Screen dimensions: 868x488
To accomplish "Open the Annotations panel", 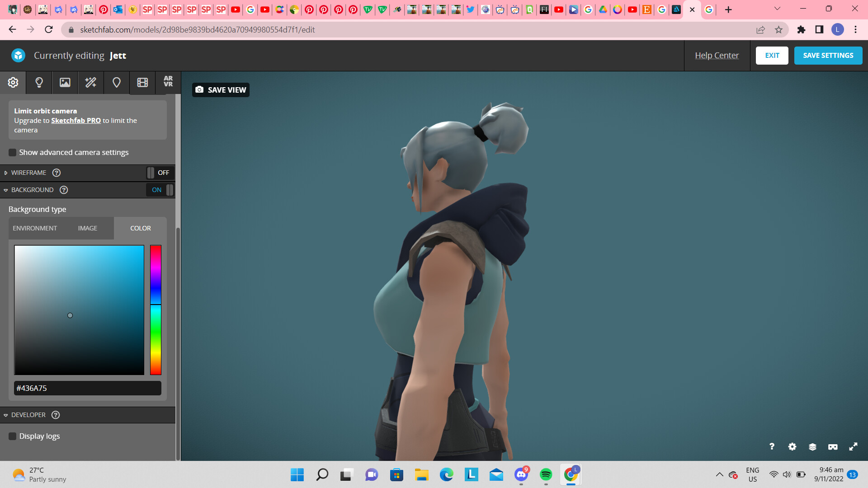I will (x=116, y=83).
